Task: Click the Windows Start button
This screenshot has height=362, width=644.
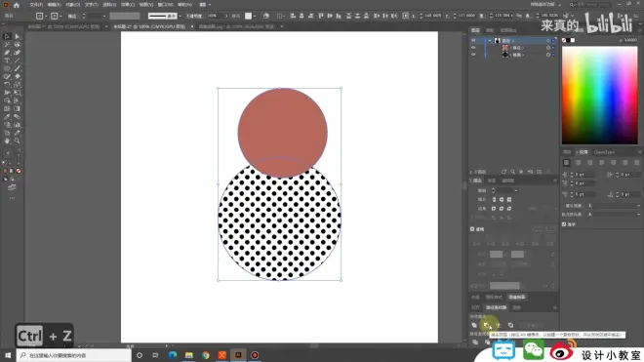Action: (x=8, y=355)
